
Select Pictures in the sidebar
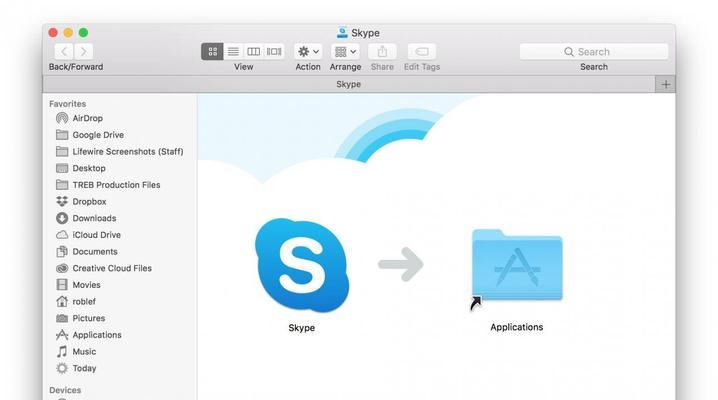80,318
